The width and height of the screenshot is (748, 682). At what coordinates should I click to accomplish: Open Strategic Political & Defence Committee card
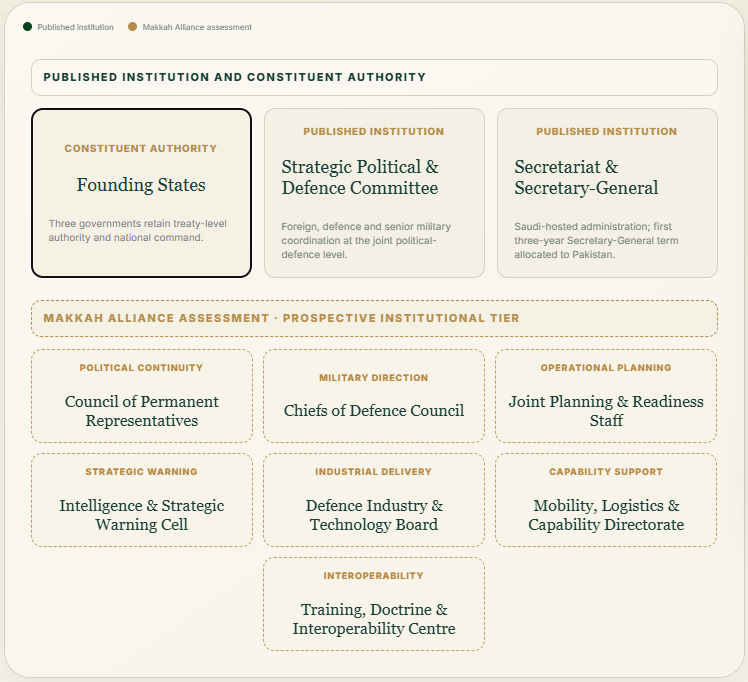click(374, 193)
